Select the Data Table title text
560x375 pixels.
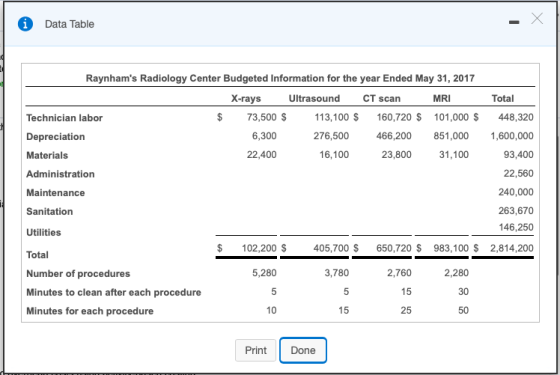click(70, 24)
